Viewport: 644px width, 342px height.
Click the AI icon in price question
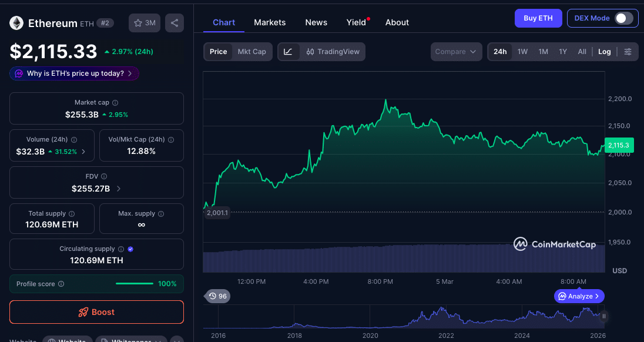(x=18, y=74)
